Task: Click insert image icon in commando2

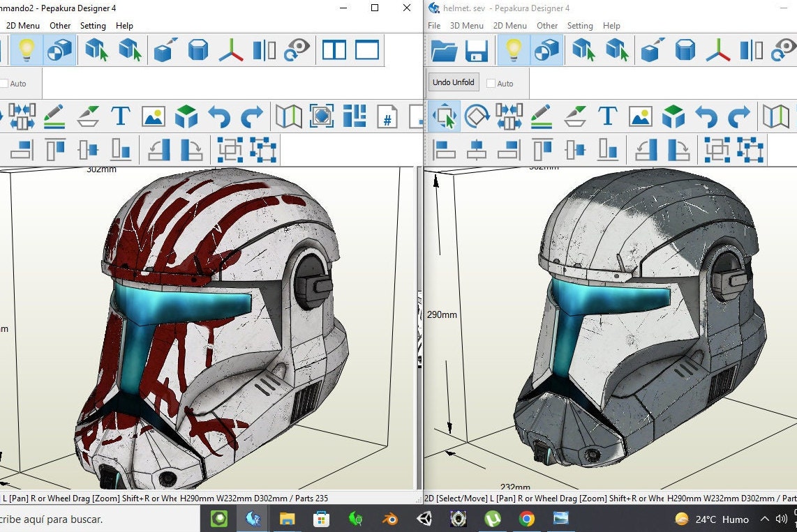Action: 154,116
